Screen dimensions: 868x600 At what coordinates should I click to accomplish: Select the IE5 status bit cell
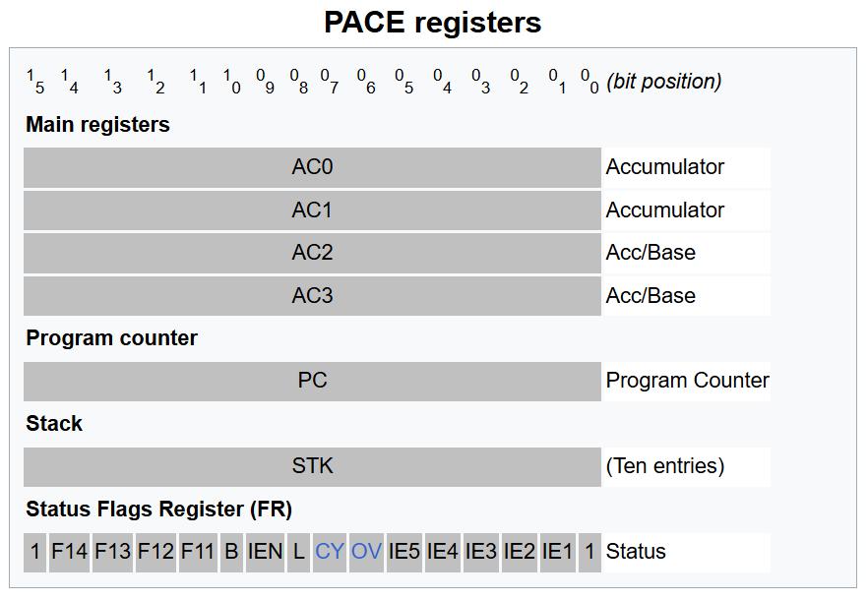[x=403, y=552]
